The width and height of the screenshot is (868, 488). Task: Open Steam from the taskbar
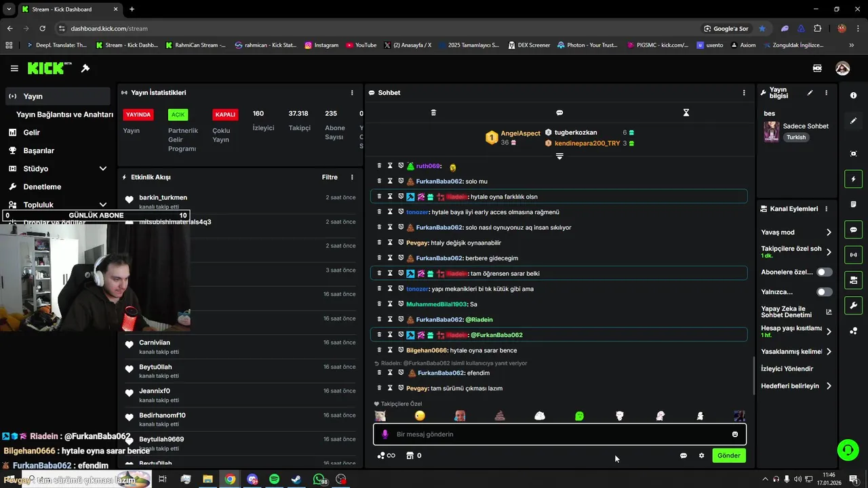[x=296, y=479]
